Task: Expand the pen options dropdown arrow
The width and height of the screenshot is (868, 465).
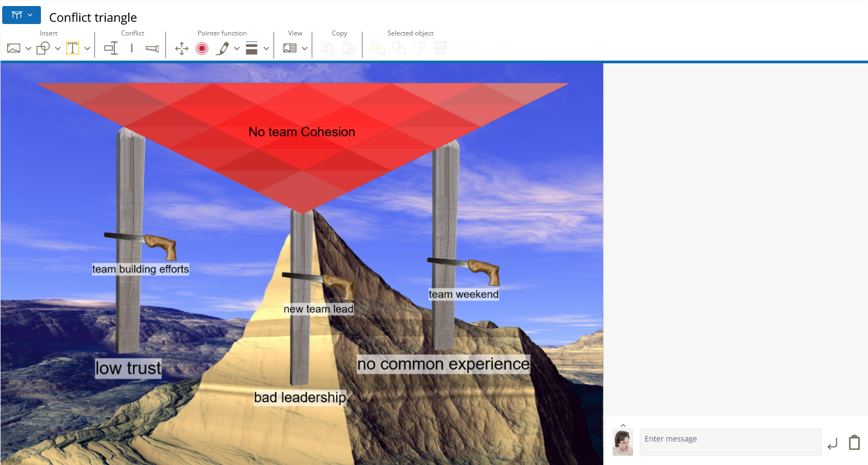Action: tap(237, 49)
